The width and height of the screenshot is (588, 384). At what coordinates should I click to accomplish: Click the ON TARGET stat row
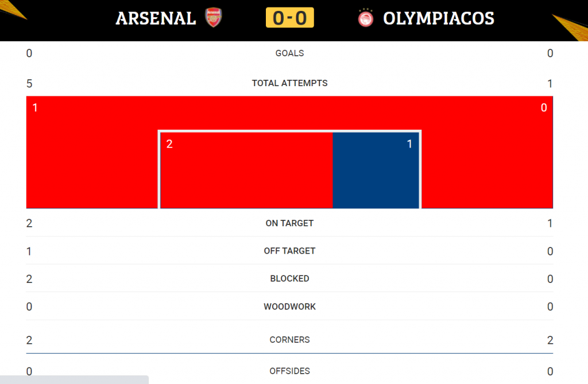289,223
